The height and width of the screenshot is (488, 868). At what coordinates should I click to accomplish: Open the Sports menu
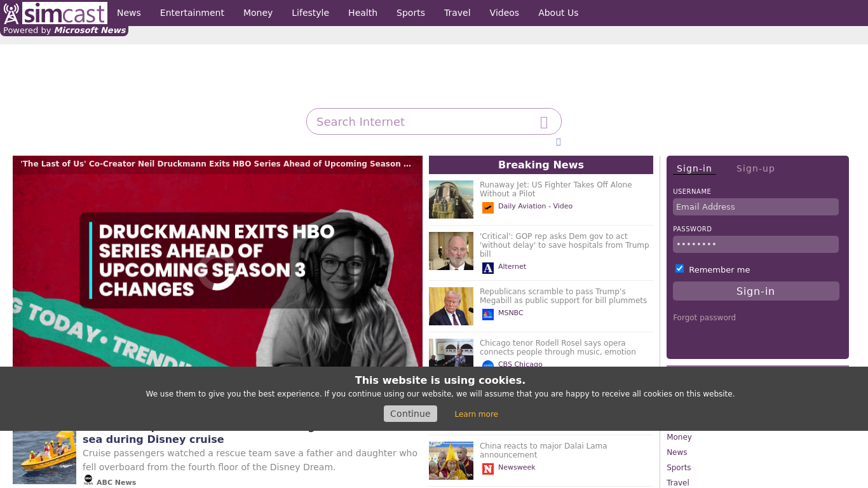410,13
